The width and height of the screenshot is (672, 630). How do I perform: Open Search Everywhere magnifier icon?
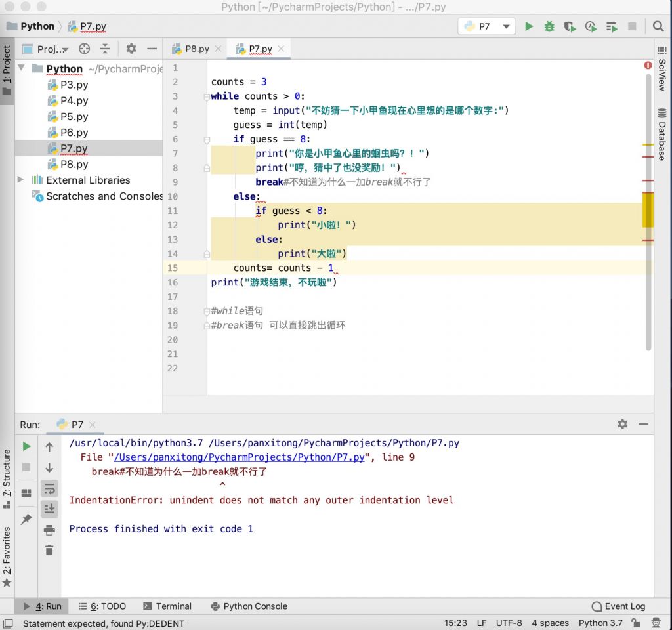(x=658, y=26)
